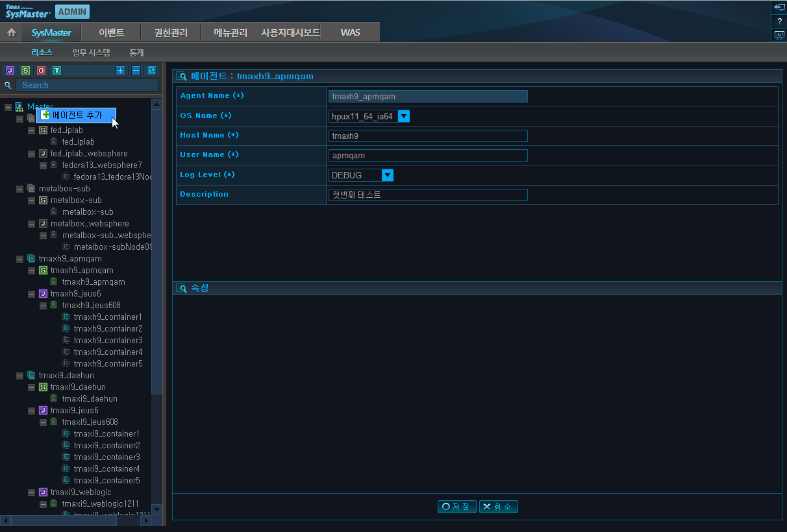Click container icon beside tmaxi9_container3
787x532 pixels.
pyautogui.click(x=66, y=457)
